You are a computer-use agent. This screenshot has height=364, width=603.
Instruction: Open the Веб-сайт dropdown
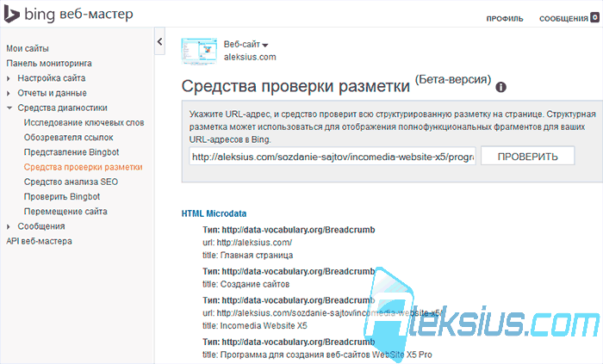[246, 45]
